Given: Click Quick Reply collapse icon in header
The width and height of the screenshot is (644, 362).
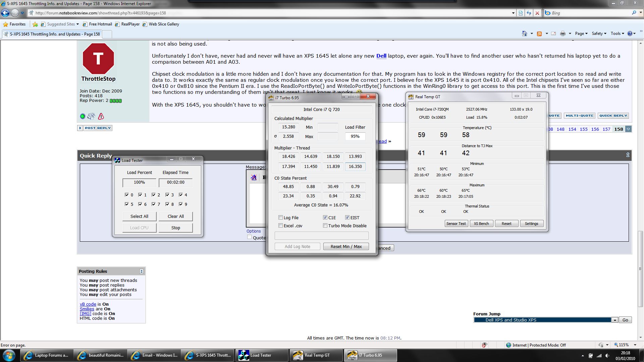Looking at the screenshot, I should [x=628, y=155].
